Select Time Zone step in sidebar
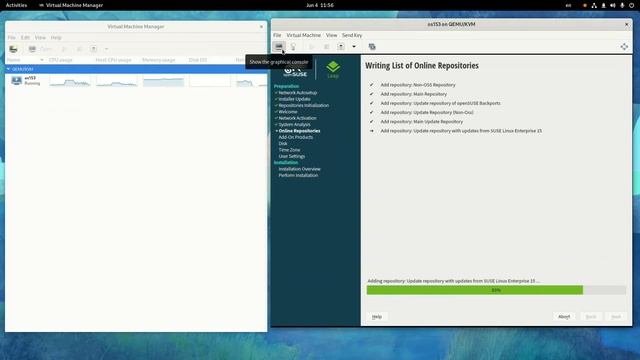This screenshot has width=640, height=360. point(289,150)
